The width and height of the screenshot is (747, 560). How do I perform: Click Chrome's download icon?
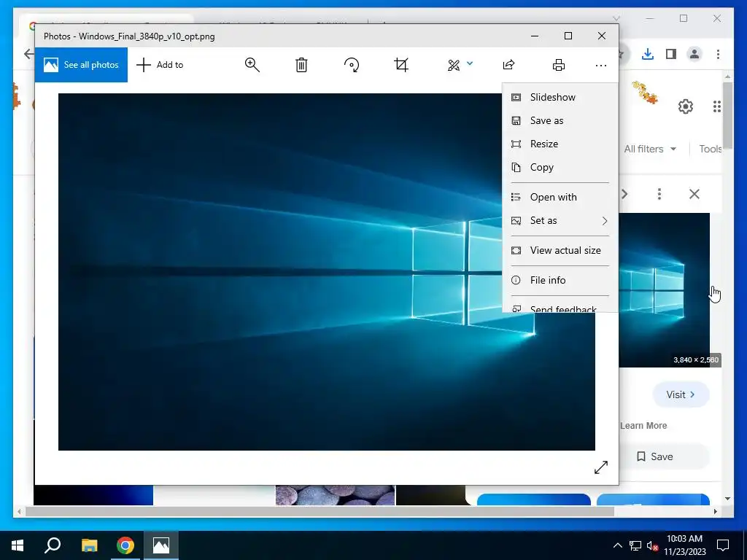(x=648, y=54)
